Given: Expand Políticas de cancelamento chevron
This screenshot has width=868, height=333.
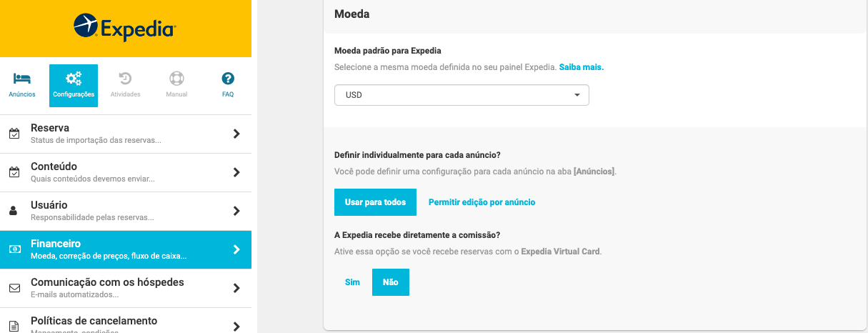Looking at the screenshot, I should point(236,327).
